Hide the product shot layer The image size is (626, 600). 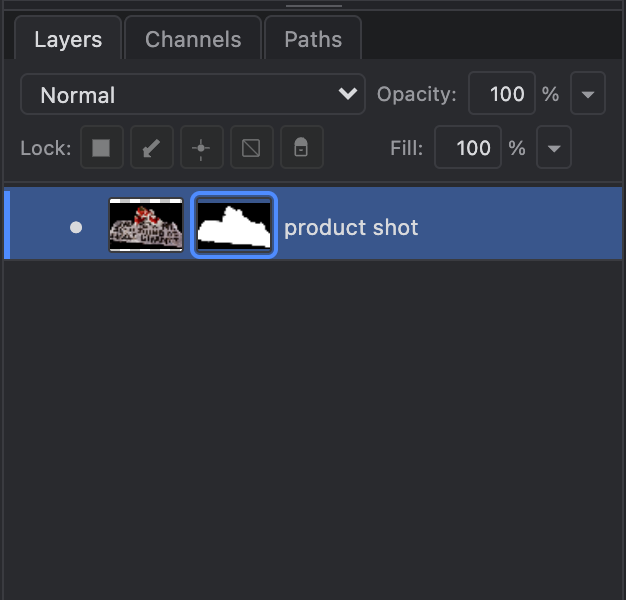pyautogui.click(x=76, y=227)
